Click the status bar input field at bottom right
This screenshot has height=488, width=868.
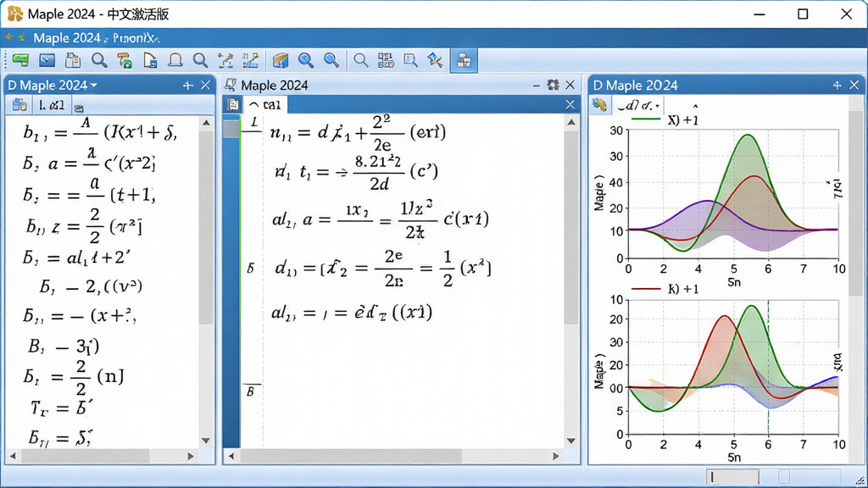click(732, 476)
